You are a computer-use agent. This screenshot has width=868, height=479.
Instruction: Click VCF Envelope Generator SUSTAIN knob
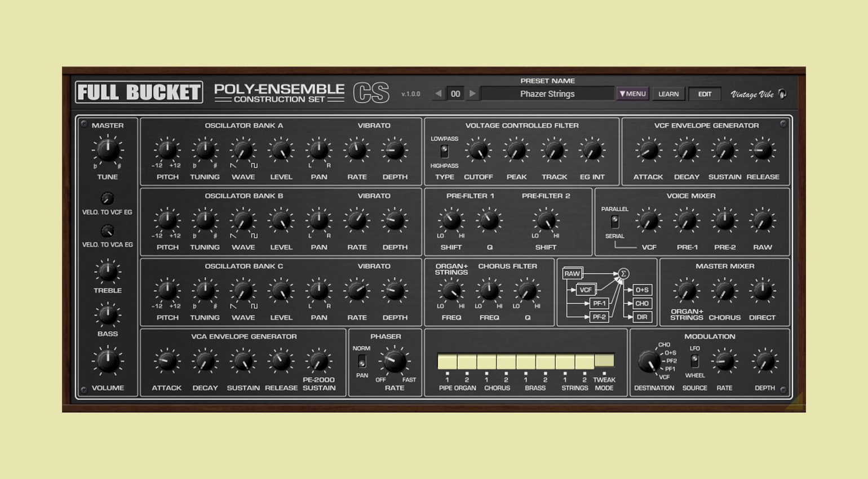724,150
